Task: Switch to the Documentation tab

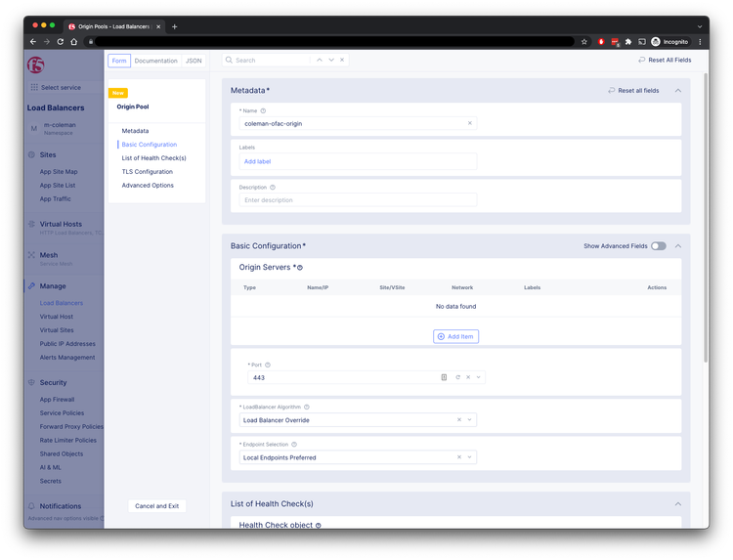Action: click(x=156, y=61)
